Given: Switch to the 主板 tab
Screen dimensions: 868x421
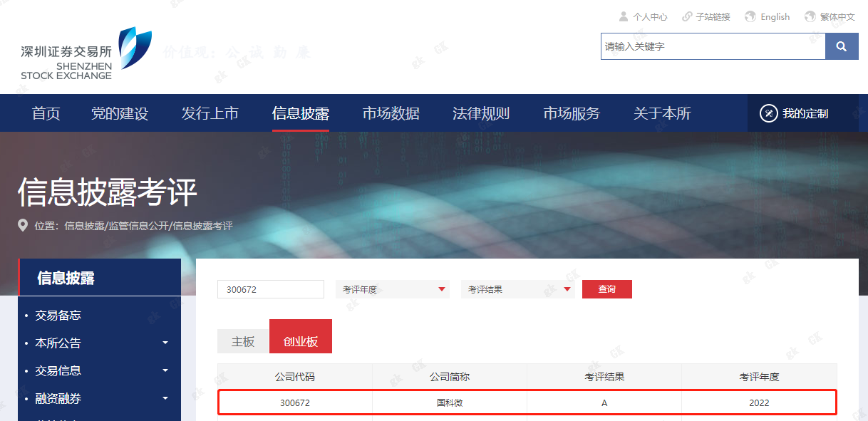Looking at the screenshot, I should click(242, 341).
